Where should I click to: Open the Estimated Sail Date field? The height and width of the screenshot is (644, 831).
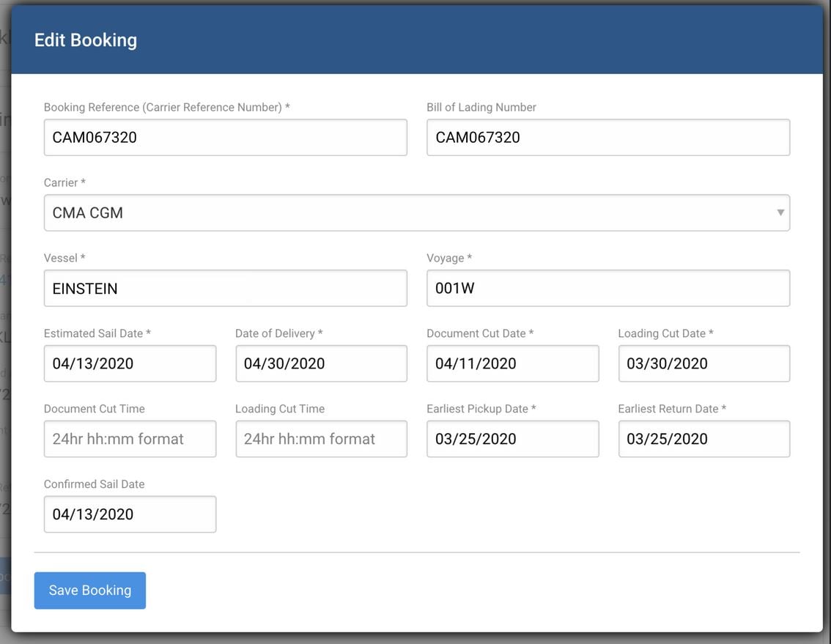(129, 363)
